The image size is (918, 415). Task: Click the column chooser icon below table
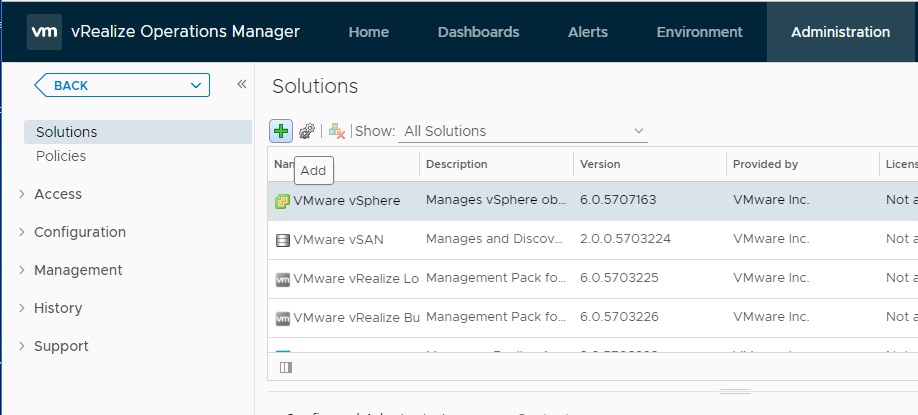(286, 368)
